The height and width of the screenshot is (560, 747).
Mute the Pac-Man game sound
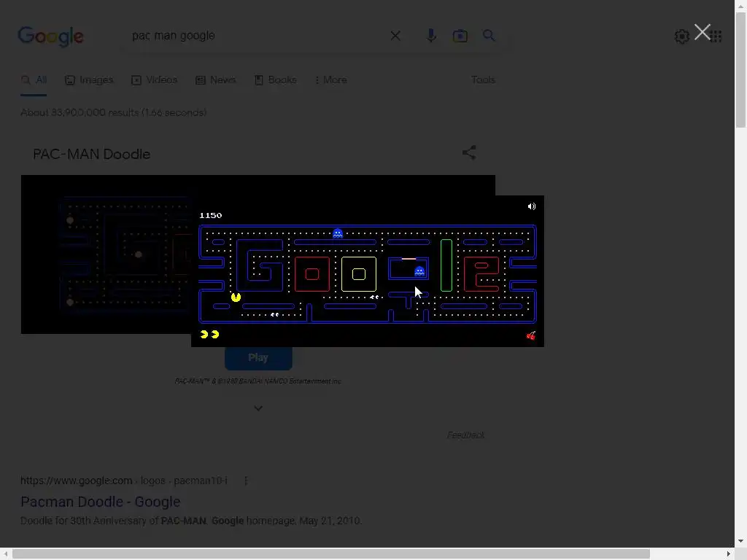(x=532, y=206)
